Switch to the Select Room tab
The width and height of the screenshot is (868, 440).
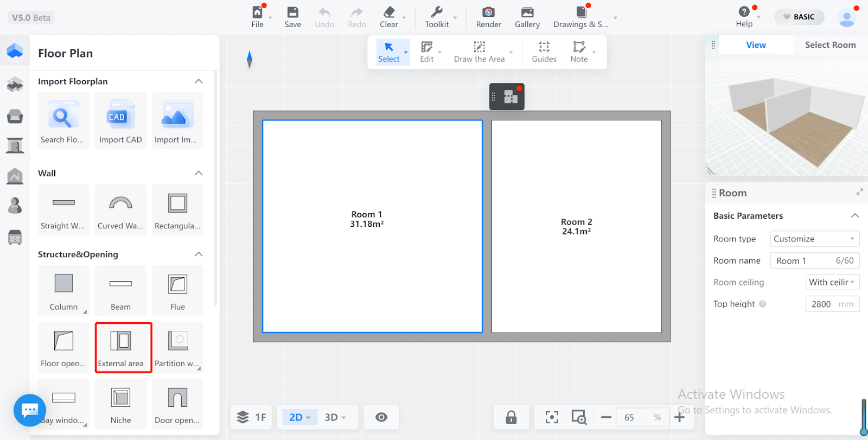tap(830, 45)
